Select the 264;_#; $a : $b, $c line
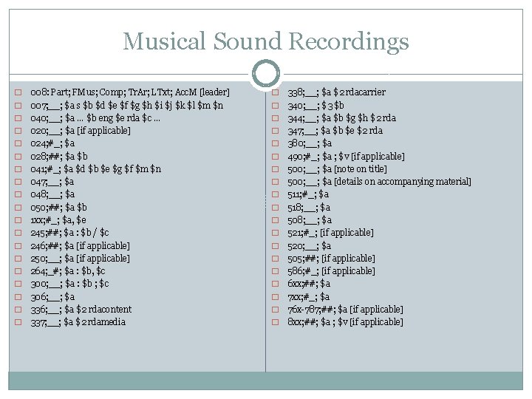The height and width of the screenshot is (399, 532). pos(68,271)
